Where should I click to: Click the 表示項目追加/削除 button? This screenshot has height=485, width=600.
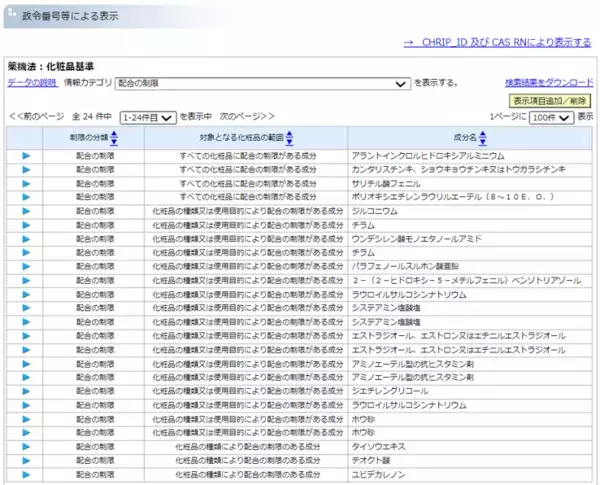point(551,101)
